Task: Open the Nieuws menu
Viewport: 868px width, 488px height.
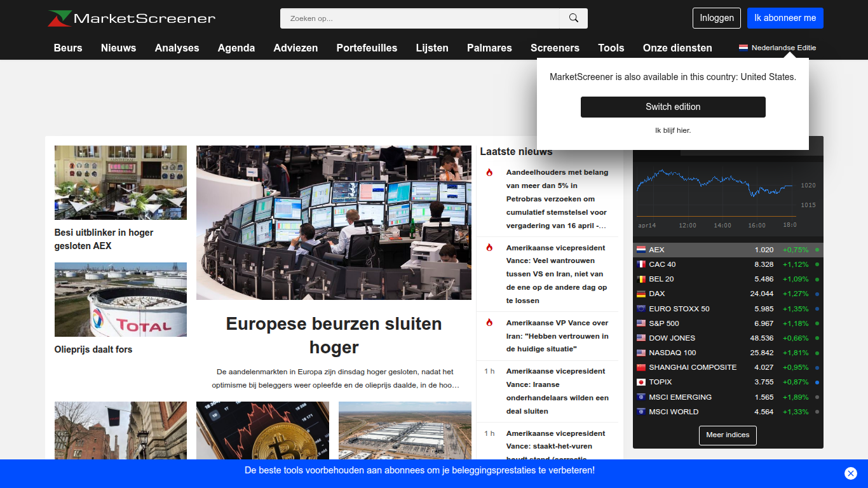Action: 119,48
